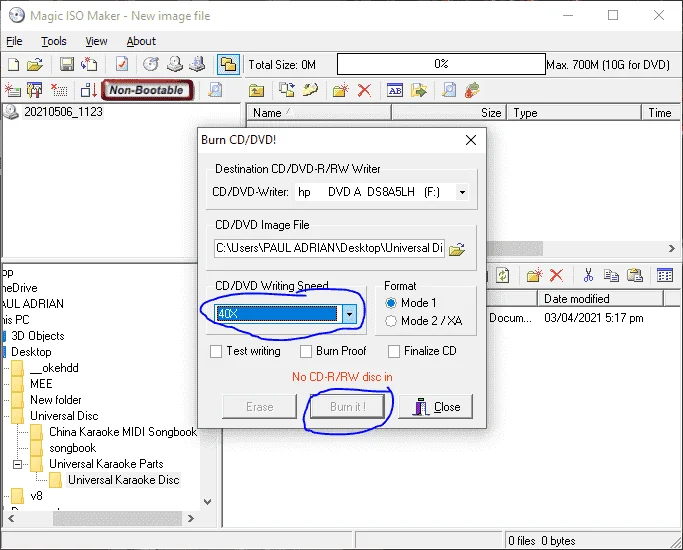Click the Burn it! button
Viewport: 683px width, 550px height.
pos(348,407)
